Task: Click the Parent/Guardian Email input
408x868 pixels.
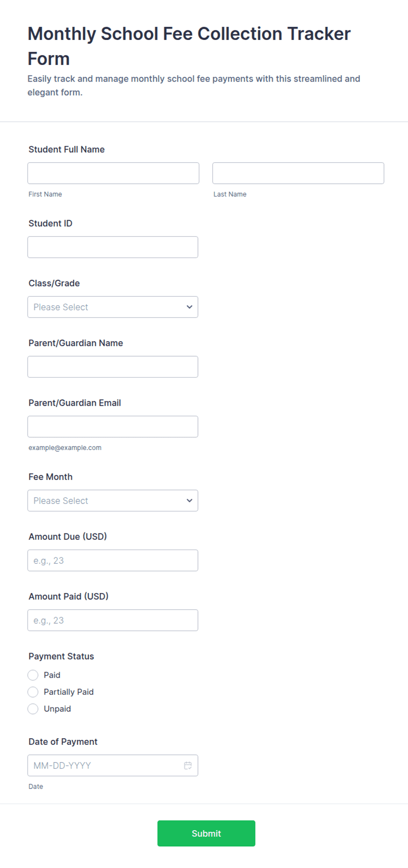Action: coord(113,427)
